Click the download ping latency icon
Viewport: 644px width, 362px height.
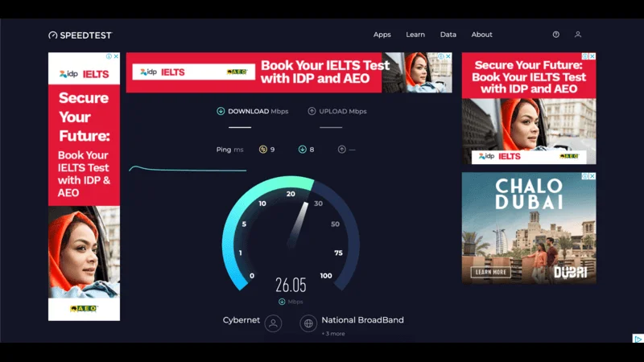tap(303, 150)
